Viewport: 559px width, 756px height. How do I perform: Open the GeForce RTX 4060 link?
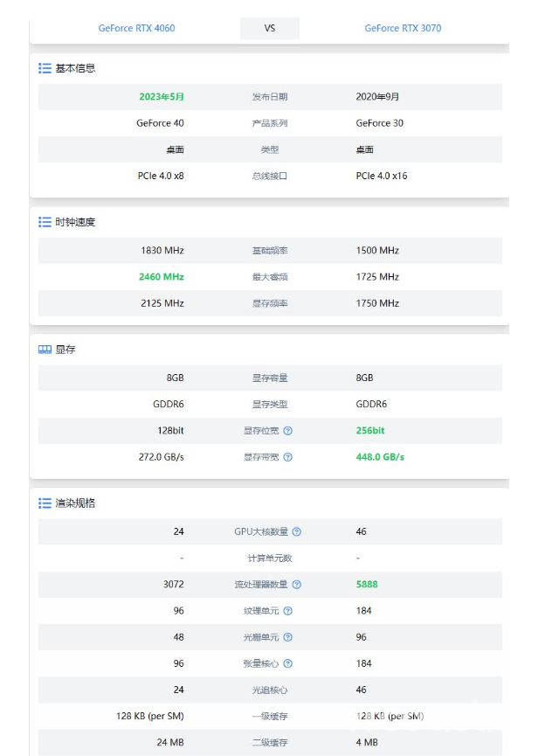[x=136, y=28]
